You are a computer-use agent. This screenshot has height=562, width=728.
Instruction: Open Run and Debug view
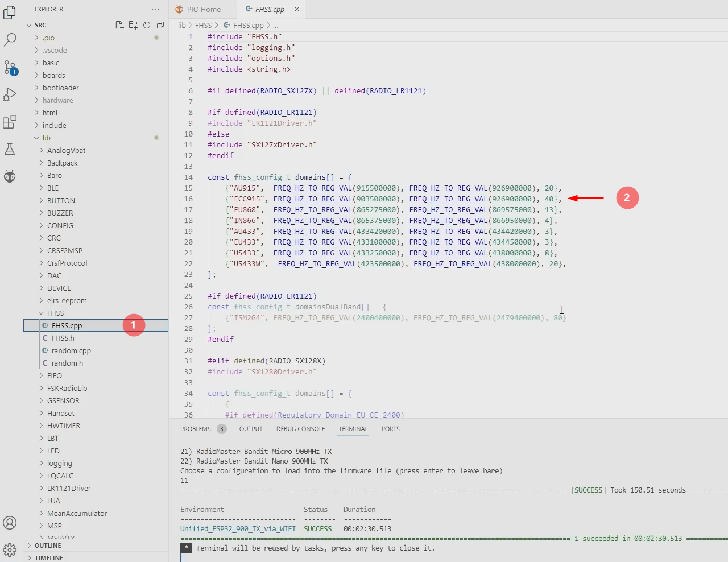10,94
